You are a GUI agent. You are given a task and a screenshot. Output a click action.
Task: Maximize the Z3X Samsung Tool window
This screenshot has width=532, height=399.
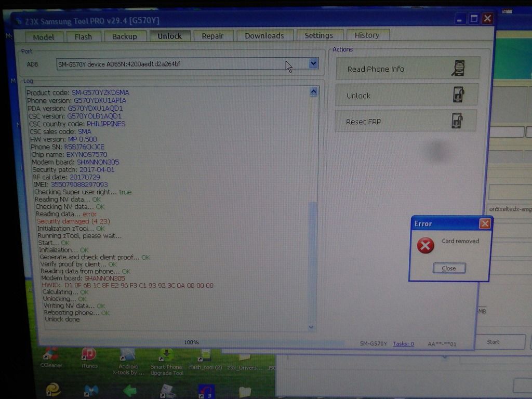coord(474,18)
